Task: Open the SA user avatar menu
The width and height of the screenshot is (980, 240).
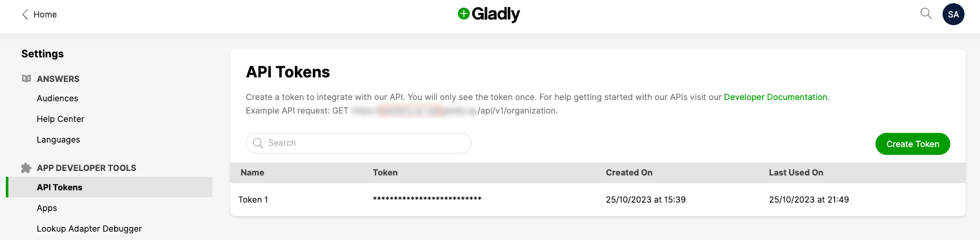Action: [x=954, y=14]
